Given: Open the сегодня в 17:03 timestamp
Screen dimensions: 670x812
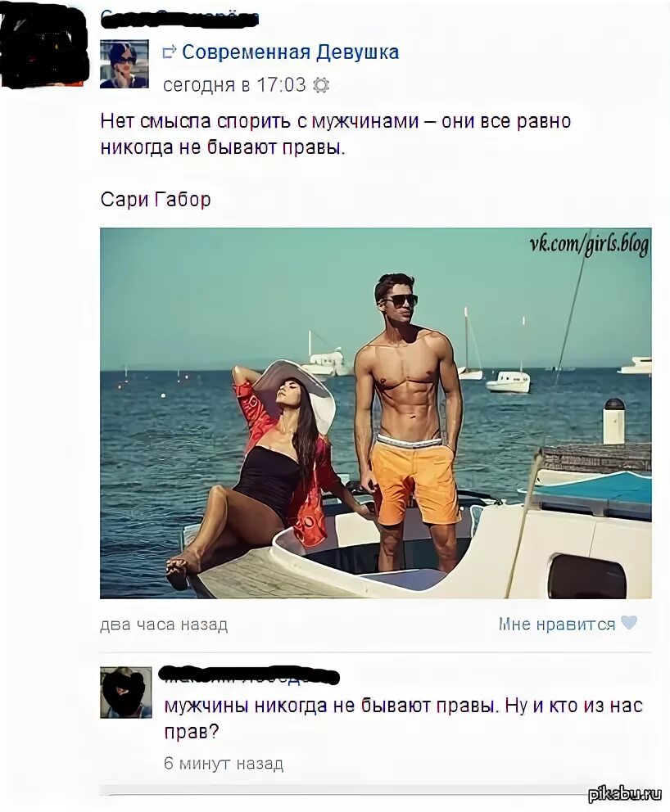Looking at the screenshot, I should [235, 85].
